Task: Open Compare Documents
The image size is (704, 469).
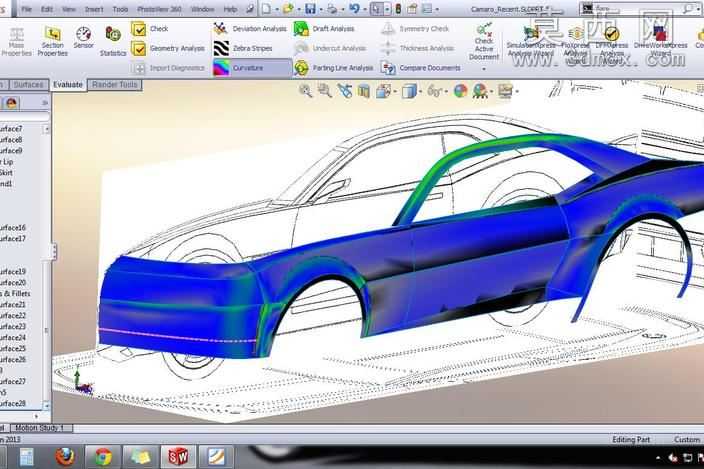Action: click(421, 68)
